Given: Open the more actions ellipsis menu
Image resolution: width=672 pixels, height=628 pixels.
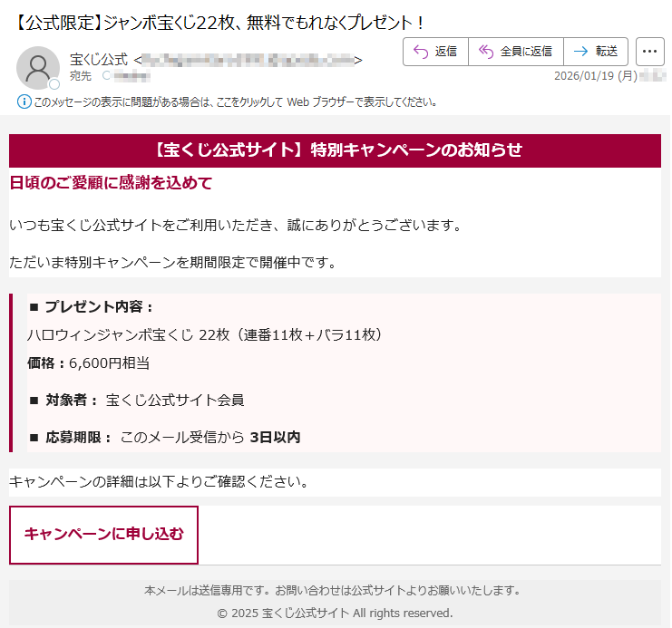Looking at the screenshot, I should tap(650, 52).
